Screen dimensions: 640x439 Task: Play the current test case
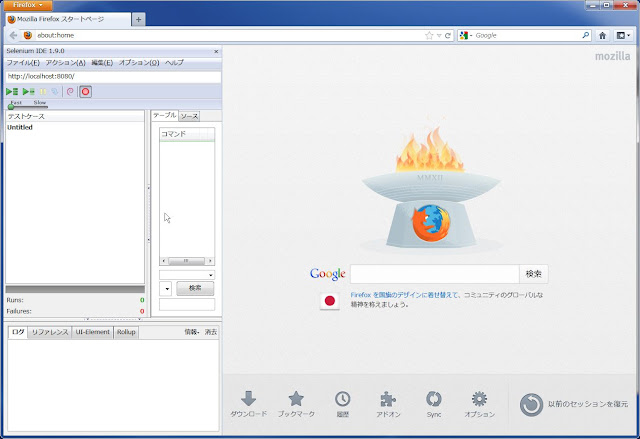(x=29, y=92)
